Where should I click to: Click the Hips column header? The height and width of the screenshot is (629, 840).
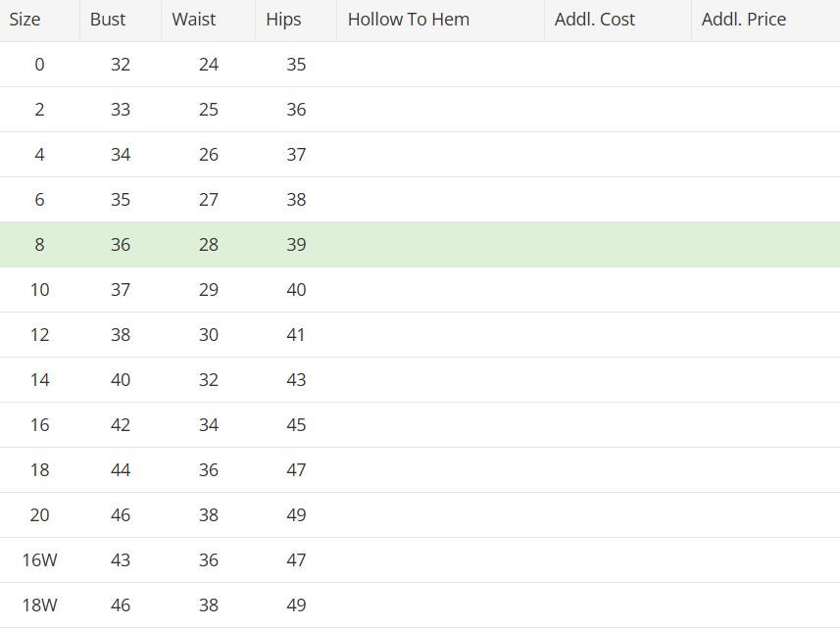(296, 21)
